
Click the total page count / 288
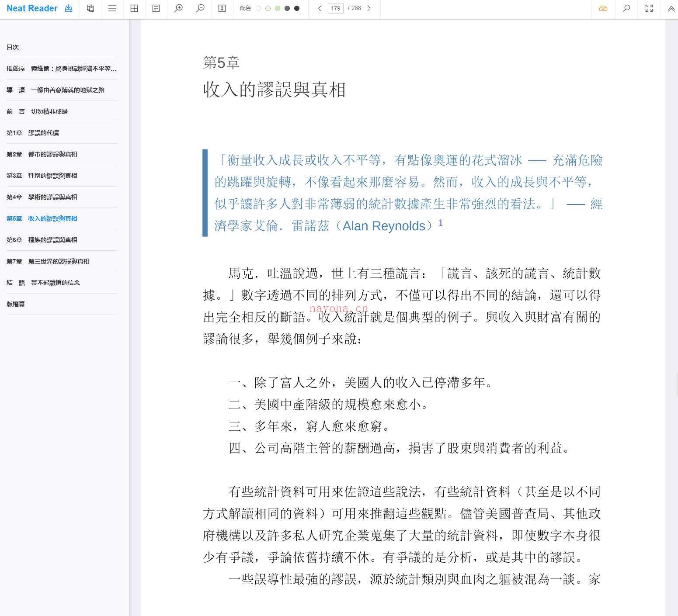(355, 8)
